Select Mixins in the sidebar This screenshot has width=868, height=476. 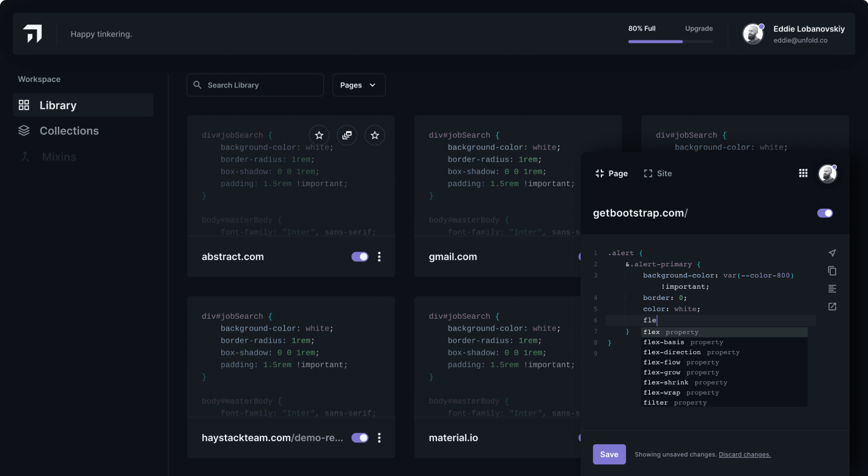(59, 157)
